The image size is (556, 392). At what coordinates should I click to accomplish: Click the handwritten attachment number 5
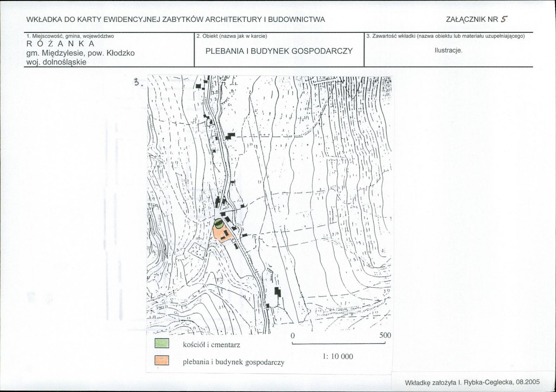[x=504, y=19]
